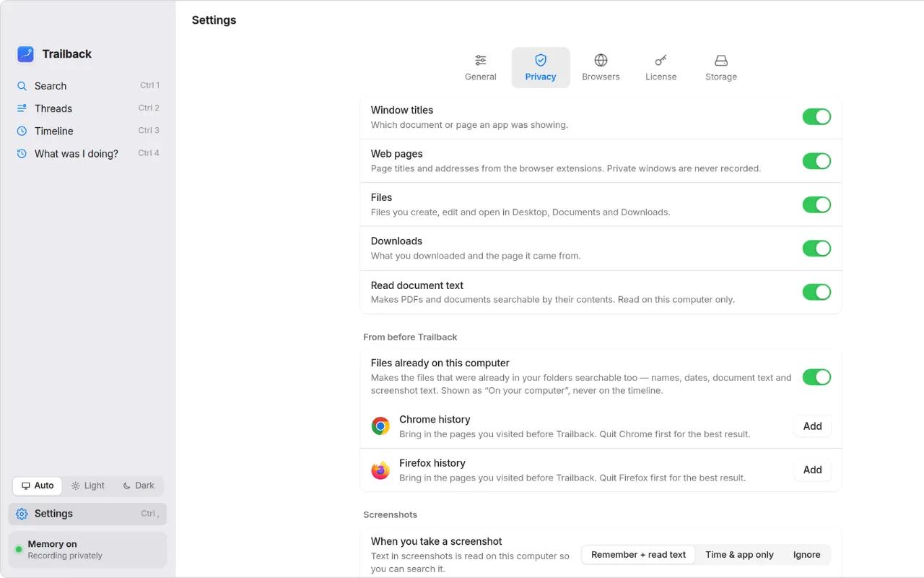The image size is (924, 578).
Task: Click the 'When you take a screenshot' label
Action: pyautogui.click(x=437, y=541)
